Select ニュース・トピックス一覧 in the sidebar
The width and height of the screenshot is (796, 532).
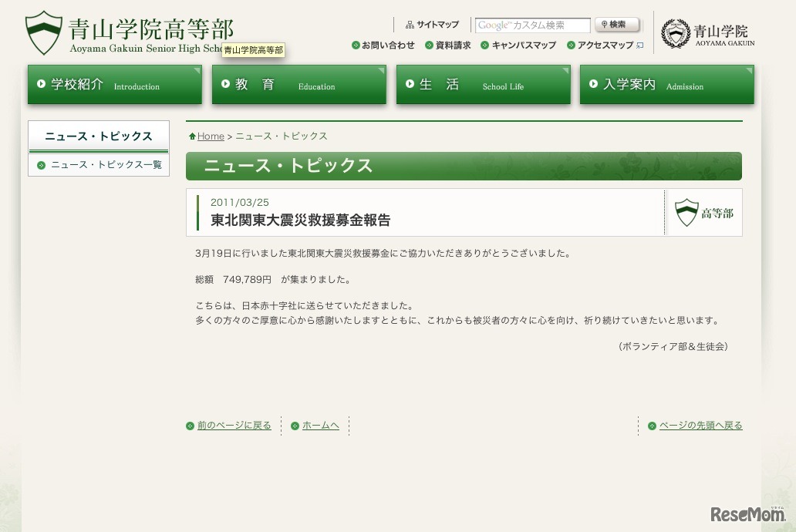106,165
